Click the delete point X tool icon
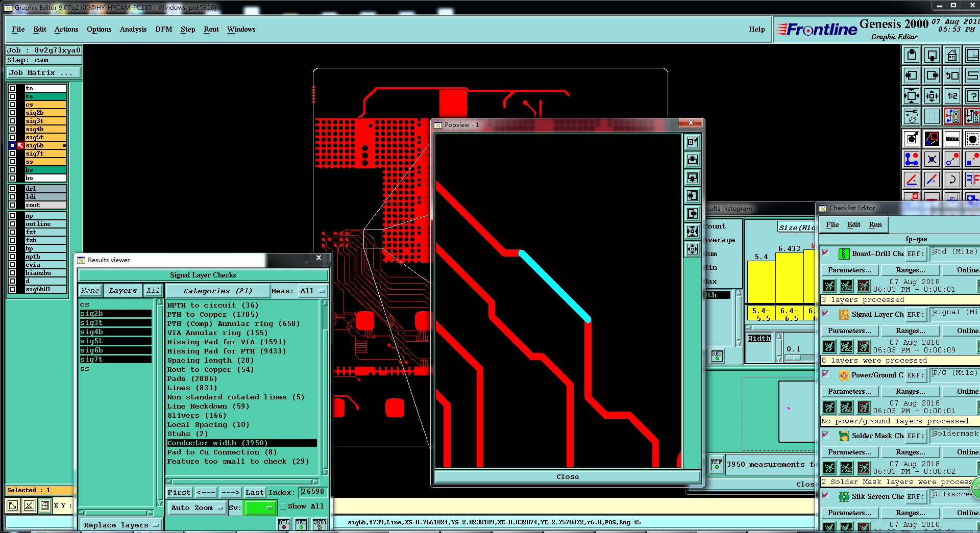The height and width of the screenshot is (533, 980). coord(932,159)
